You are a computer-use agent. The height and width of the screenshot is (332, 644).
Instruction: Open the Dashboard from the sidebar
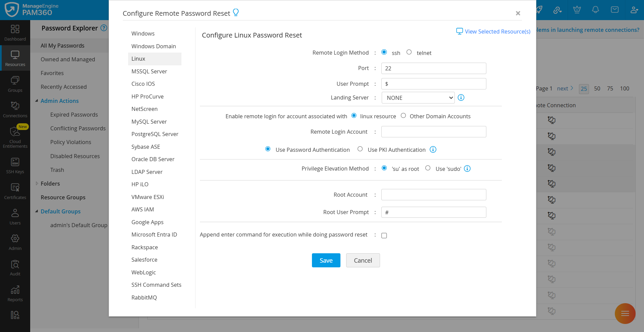pos(15,32)
